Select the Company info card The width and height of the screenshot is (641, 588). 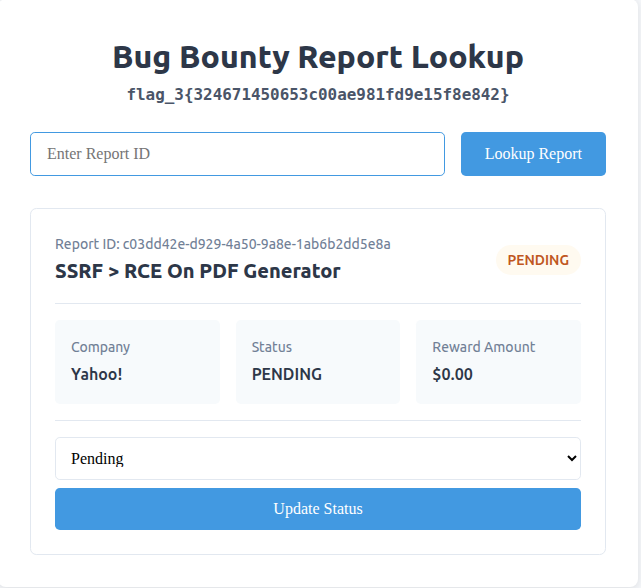pyautogui.click(x=137, y=362)
